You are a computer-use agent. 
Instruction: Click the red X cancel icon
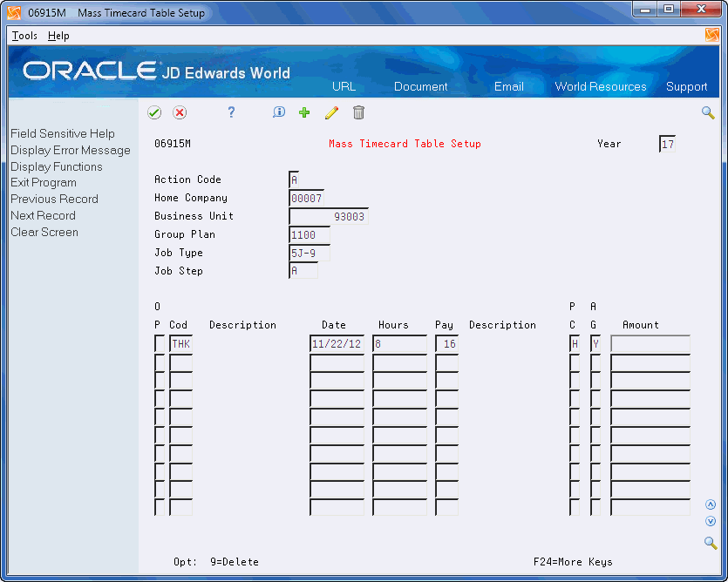180,112
